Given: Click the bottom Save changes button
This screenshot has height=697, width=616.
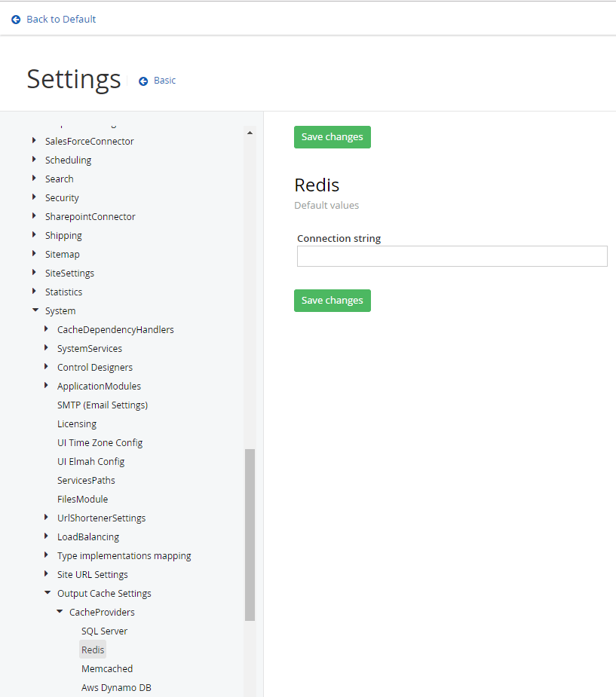Looking at the screenshot, I should pos(333,301).
